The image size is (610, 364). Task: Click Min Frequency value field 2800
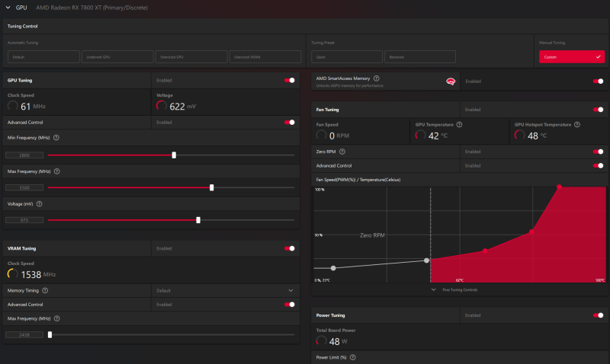click(x=24, y=155)
